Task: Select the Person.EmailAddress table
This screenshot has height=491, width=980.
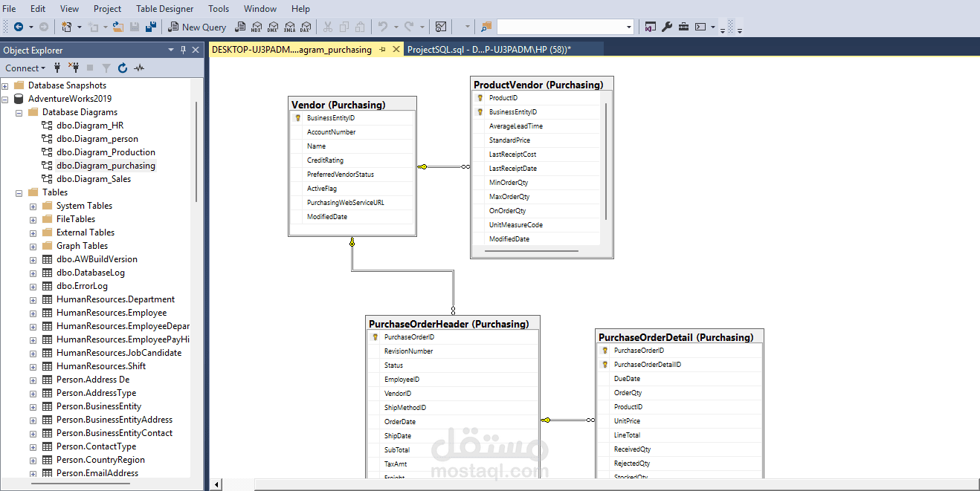Action: pyautogui.click(x=98, y=473)
